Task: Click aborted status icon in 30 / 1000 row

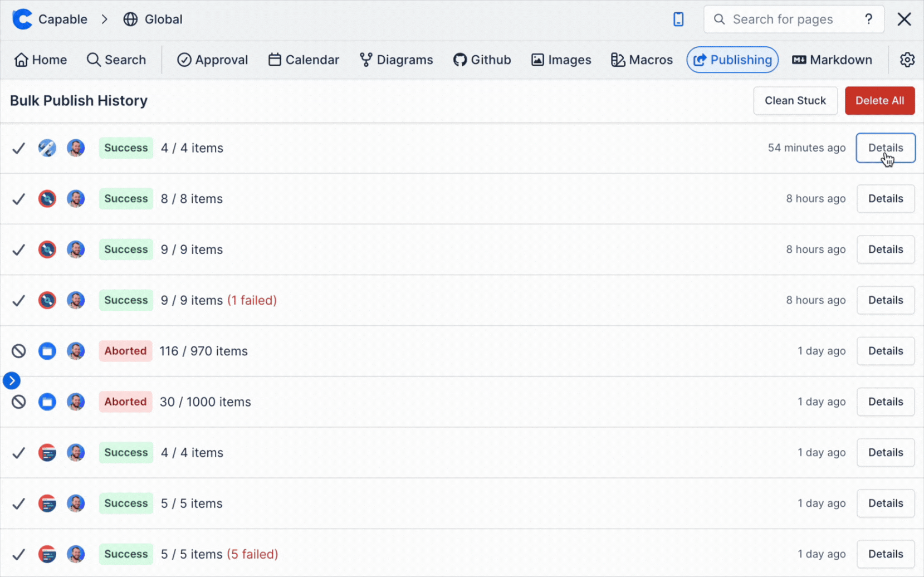Action: 19,402
